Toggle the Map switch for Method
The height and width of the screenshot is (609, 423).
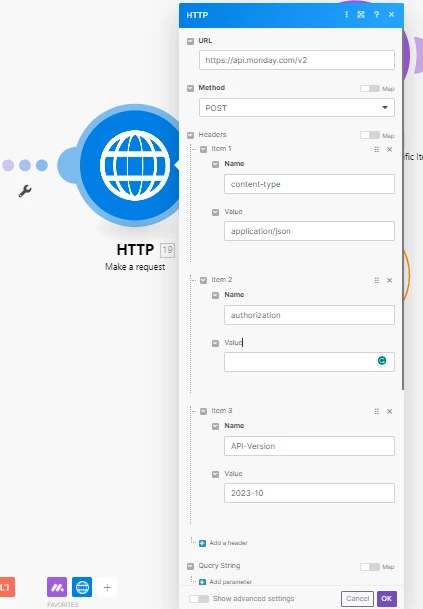[370, 89]
